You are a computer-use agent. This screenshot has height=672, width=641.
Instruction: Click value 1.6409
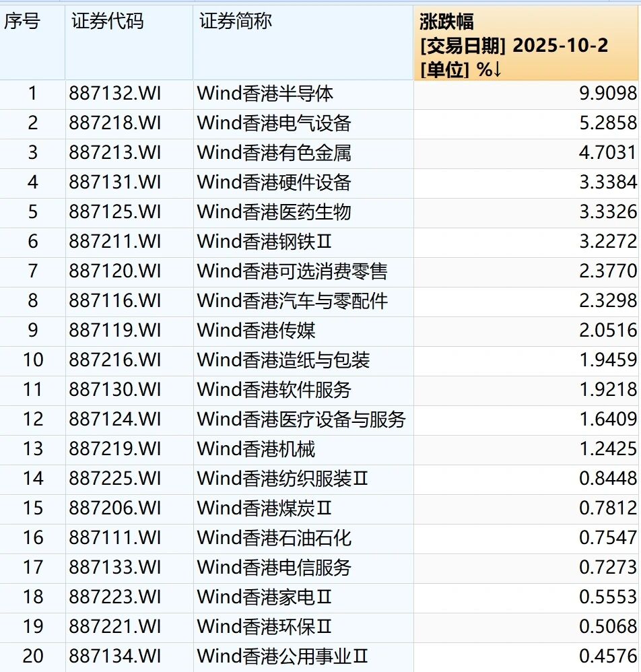[x=608, y=419]
